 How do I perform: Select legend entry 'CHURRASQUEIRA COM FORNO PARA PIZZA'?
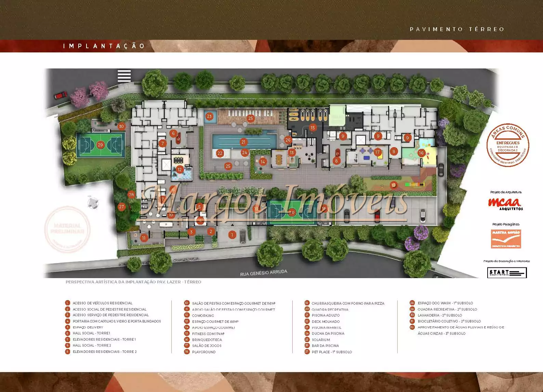(x=348, y=303)
